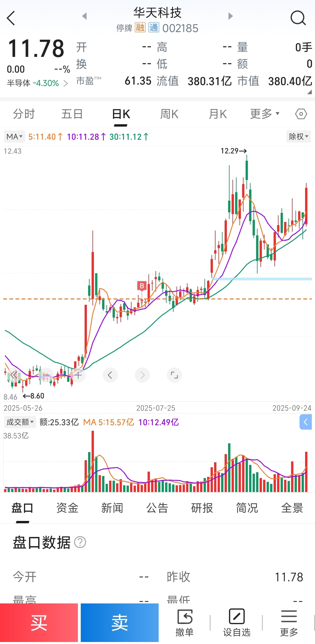The height and width of the screenshot is (644, 315).
Task: Tap the 设自选 add to watchlist icon
Action: click(x=237, y=623)
